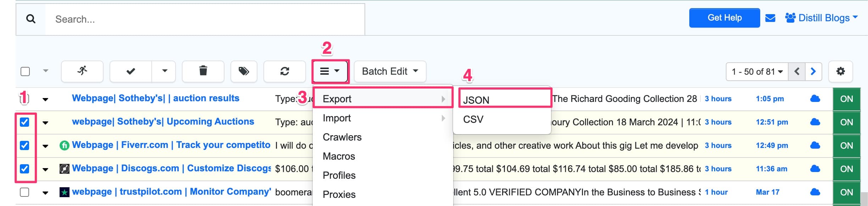The height and width of the screenshot is (206, 868).
Task: Open the Batch Edit dropdown
Action: (x=390, y=71)
